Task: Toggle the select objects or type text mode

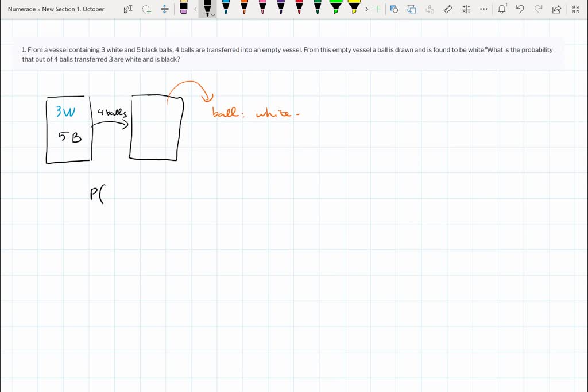Action: (x=128, y=9)
